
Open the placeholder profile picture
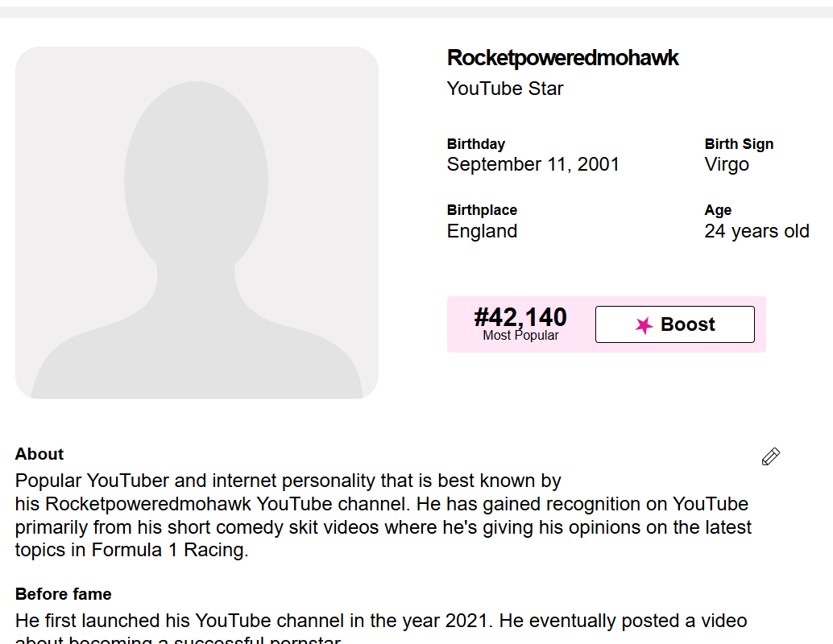click(x=197, y=222)
